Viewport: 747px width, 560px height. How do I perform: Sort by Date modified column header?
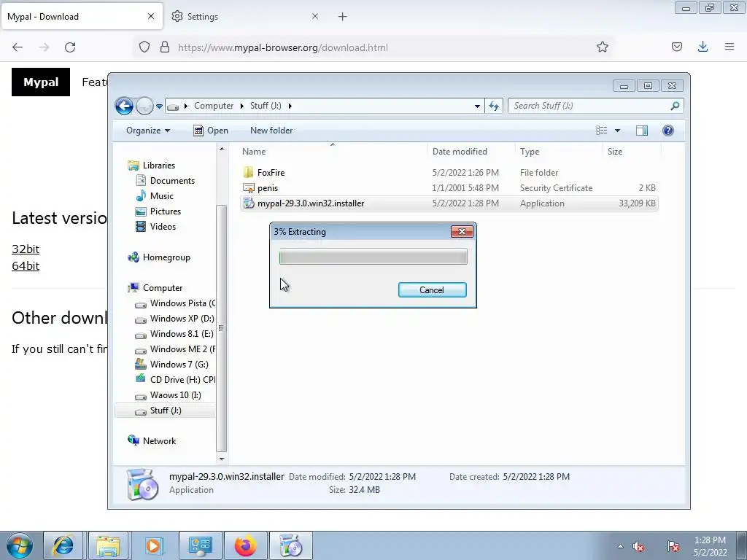pos(471,152)
